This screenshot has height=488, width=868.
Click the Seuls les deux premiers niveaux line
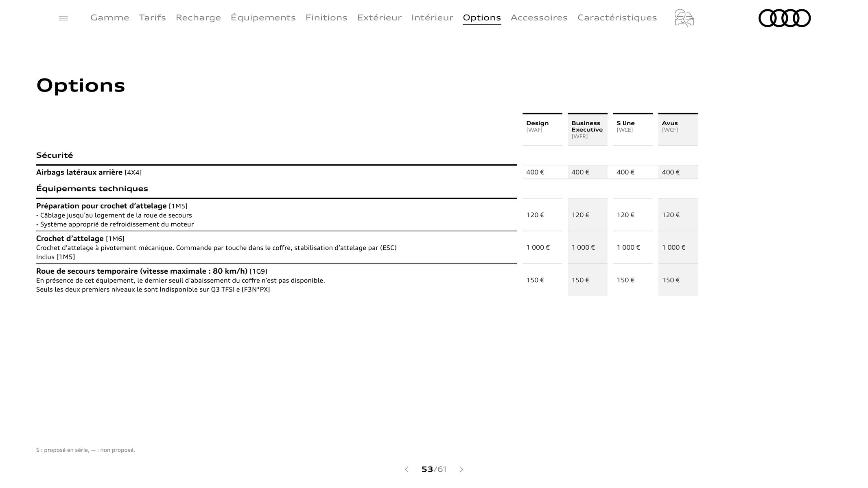coord(153,290)
